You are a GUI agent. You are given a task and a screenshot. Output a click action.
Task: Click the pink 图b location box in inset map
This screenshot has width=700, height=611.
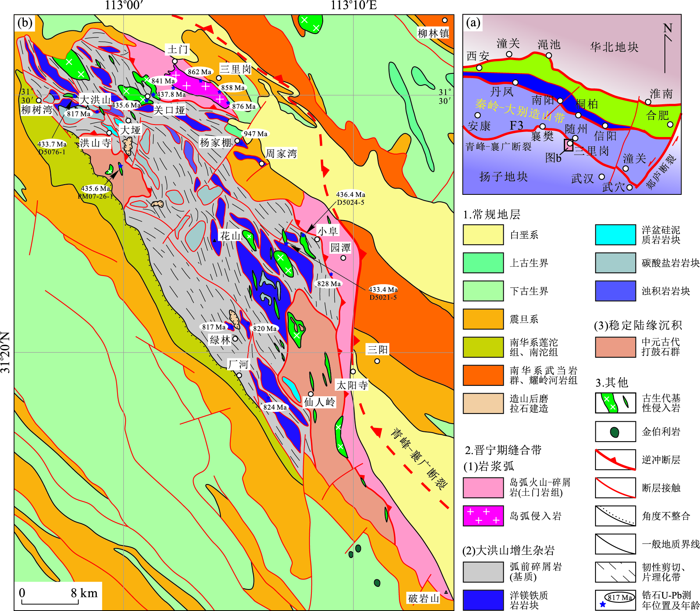tap(569, 145)
